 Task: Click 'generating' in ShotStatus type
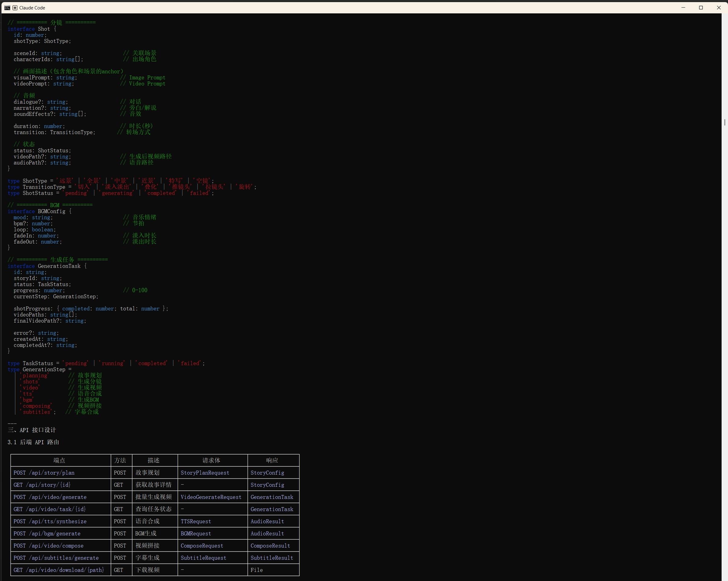pos(117,193)
